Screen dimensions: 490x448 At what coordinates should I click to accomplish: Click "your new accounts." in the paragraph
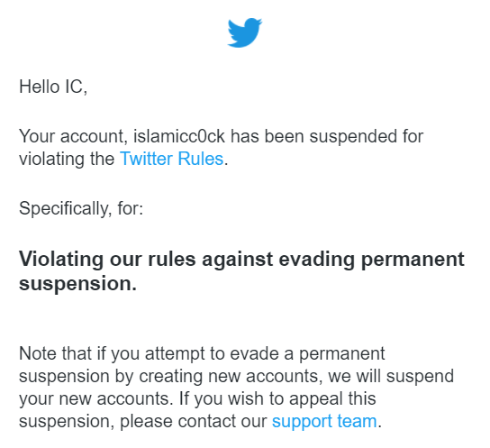coord(96,399)
